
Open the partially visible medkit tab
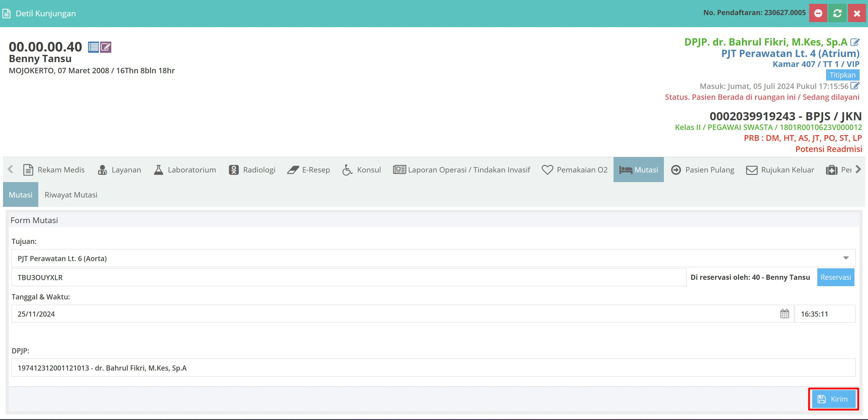pos(838,169)
